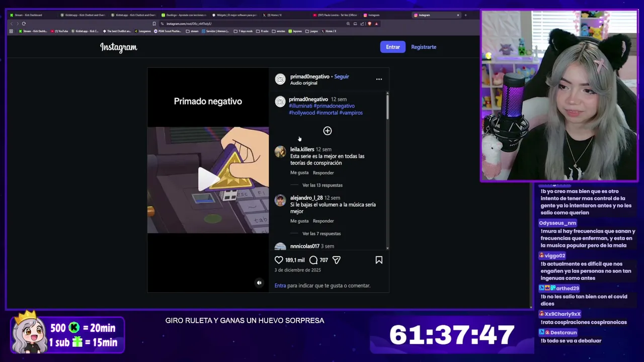The height and width of the screenshot is (362, 644).
Task: Open the three-dot more options menu
Action: pos(379,79)
